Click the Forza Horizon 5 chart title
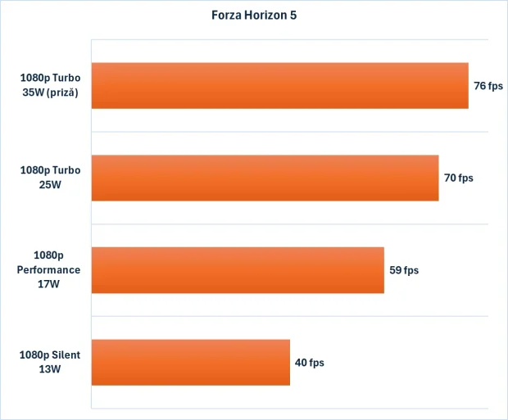This screenshot has width=508, height=420. (x=254, y=16)
